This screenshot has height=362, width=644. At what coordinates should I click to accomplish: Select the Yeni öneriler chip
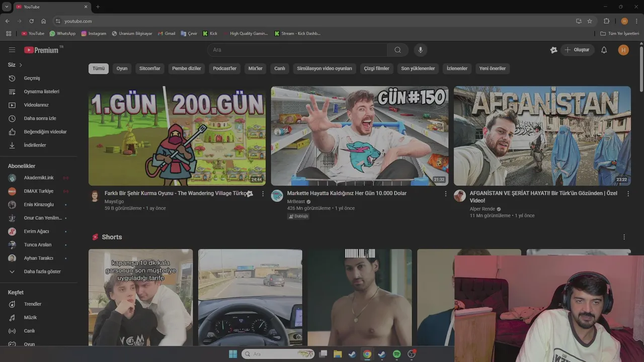pyautogui.click(x=493, y=68)
